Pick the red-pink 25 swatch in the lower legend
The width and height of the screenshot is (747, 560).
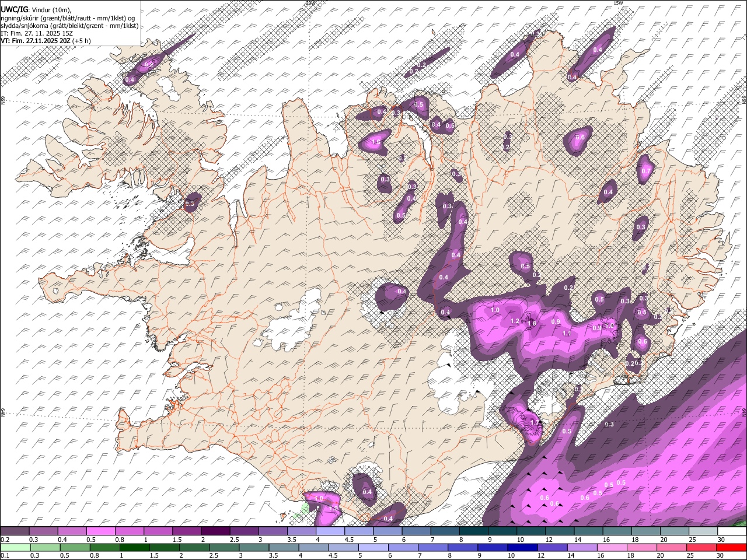(701, 547)
